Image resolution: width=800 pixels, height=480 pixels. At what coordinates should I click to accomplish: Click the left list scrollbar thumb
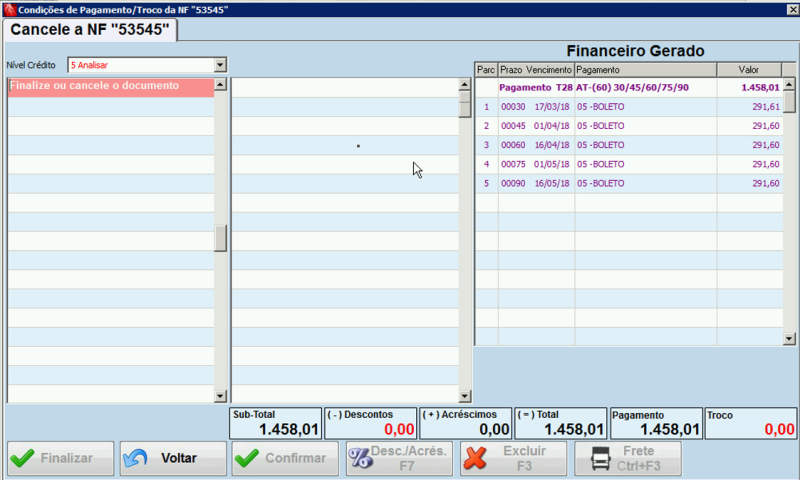click(x=220, y=239)
